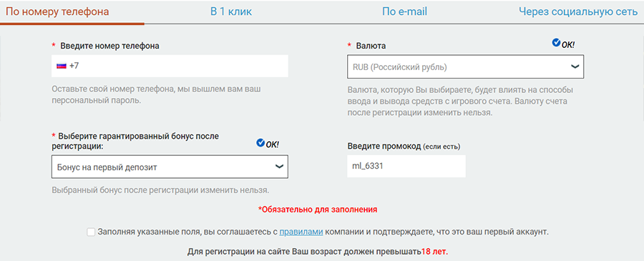
Task: Click the chevron arrow in the currency field
Action: click(x=575, y=67)
